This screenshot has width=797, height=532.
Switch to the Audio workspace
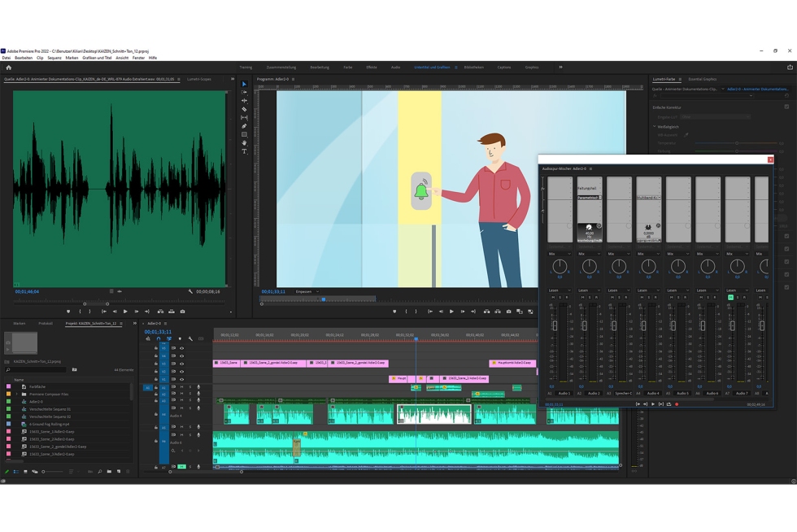395,68
